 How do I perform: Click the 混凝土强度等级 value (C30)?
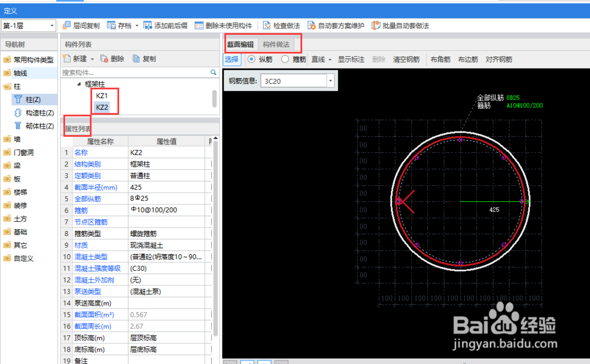pyautogui.click(x=167, y=268)
